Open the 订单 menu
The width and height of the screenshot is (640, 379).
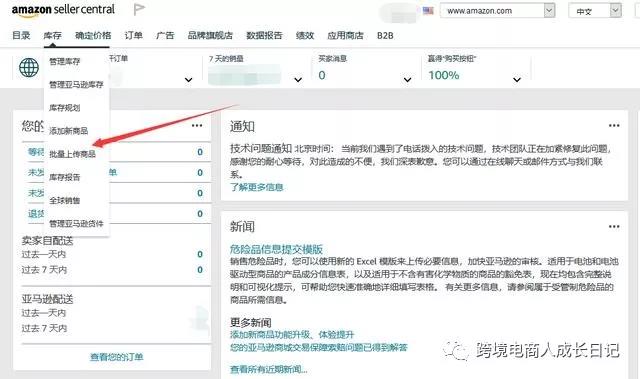(x=133, y=35)
